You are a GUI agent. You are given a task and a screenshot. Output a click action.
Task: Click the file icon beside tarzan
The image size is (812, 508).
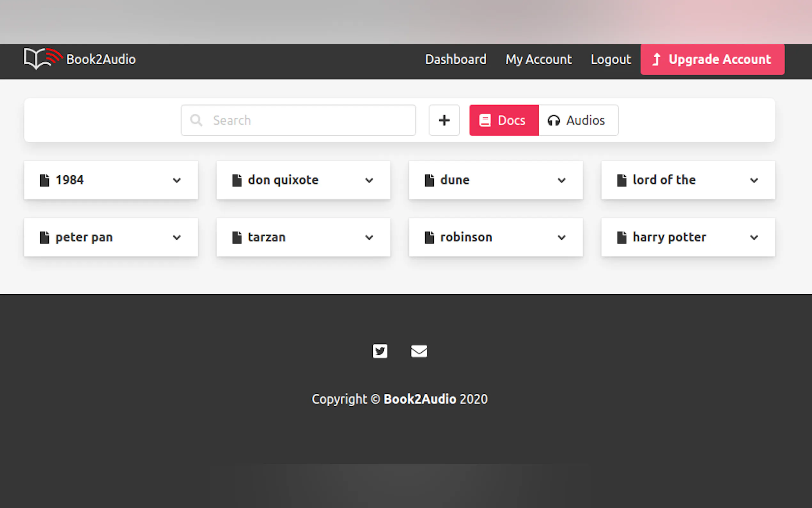(x=237, y=238)
